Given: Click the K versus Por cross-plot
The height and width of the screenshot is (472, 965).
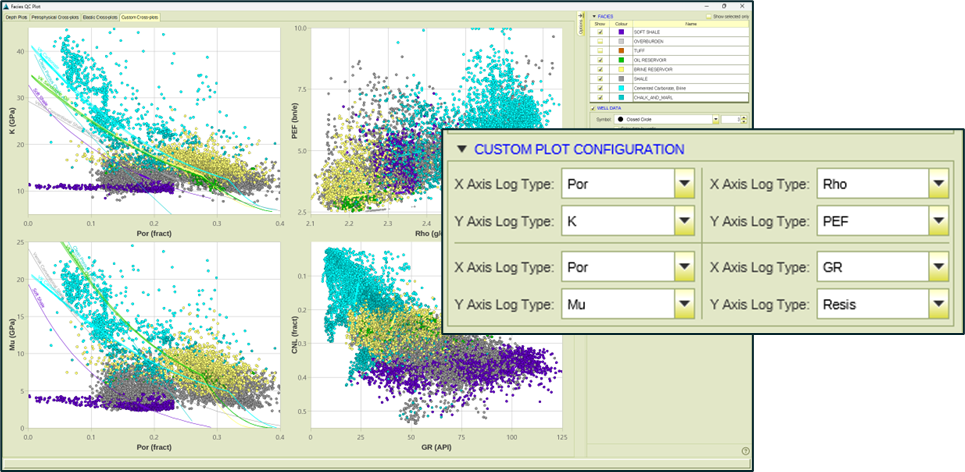Looking at the screenshot, I should click(154, 121).
